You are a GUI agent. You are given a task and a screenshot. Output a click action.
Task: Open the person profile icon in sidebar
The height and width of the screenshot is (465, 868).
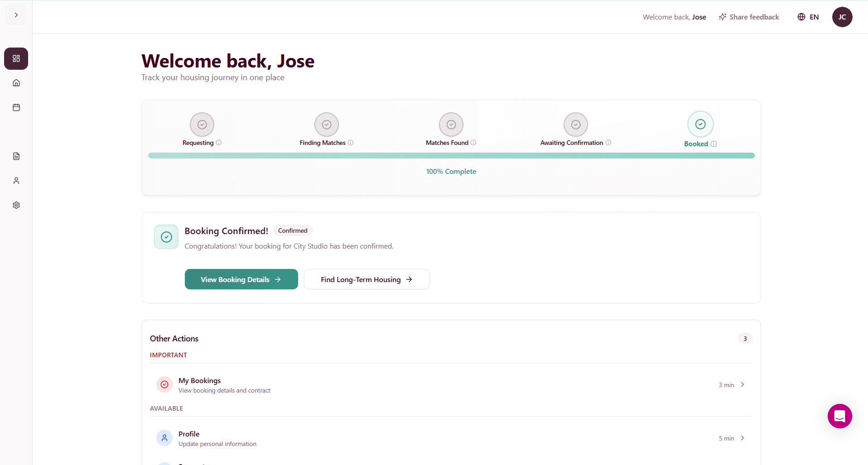[16, 181]
